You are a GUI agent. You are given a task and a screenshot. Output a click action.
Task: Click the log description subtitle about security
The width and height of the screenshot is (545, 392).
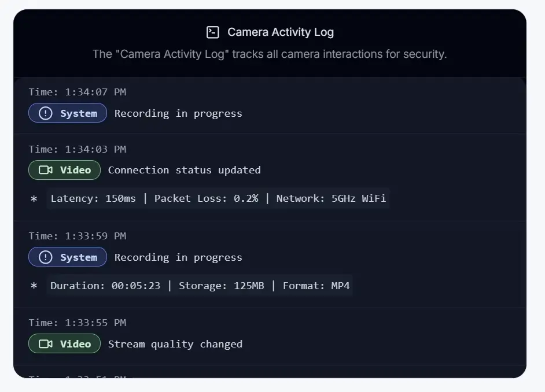[270, 54]
